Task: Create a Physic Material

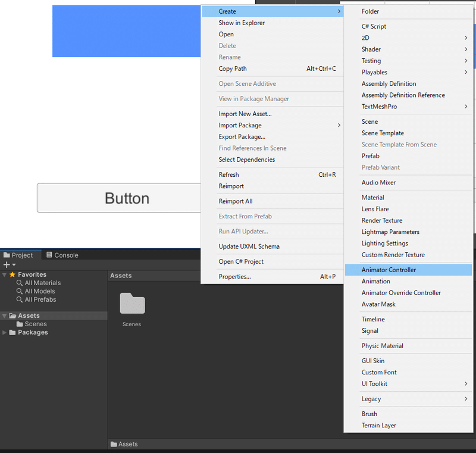Action: 408,346
